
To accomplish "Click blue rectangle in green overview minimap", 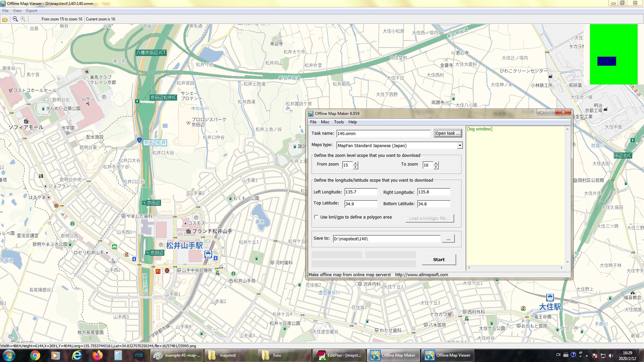I will click(x=606, y=61).
